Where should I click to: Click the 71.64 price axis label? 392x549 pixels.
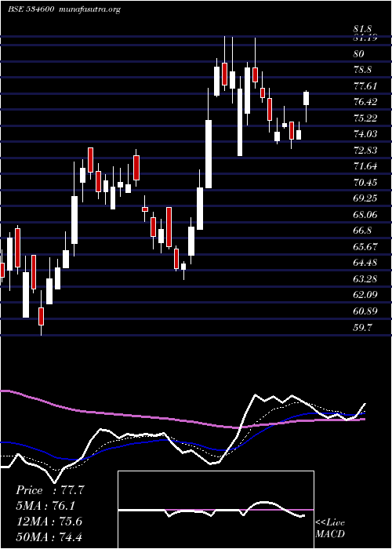pos(365,166)
